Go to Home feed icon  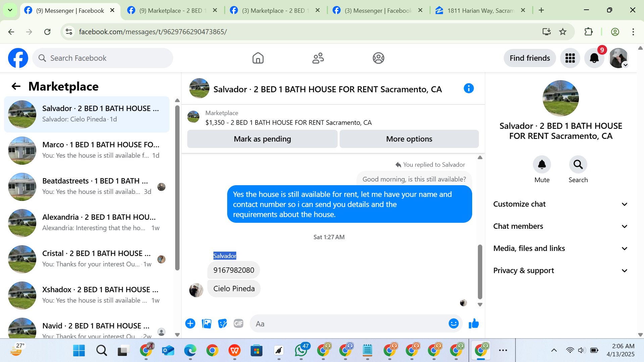coord(258,58)
